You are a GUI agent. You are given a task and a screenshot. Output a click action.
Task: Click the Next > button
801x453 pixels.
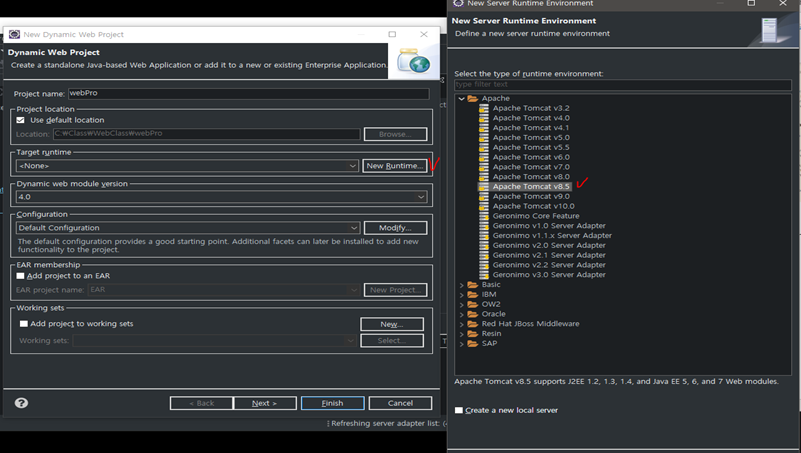click(x=265, y=403)
